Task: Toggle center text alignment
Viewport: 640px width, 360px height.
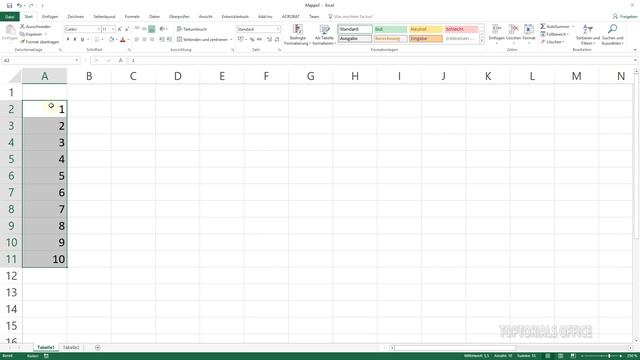Action: [x=144, y=40]
